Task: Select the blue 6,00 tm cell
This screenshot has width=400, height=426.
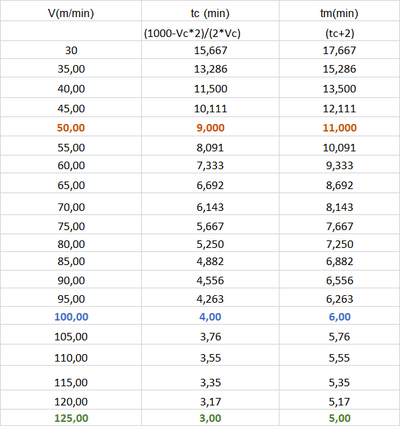Action: coord(339,316)
